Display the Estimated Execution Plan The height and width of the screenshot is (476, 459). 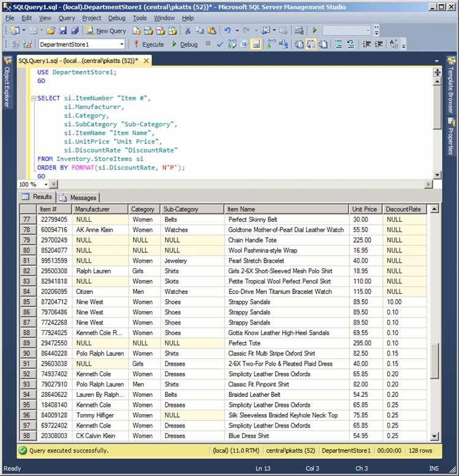(232, 44)
